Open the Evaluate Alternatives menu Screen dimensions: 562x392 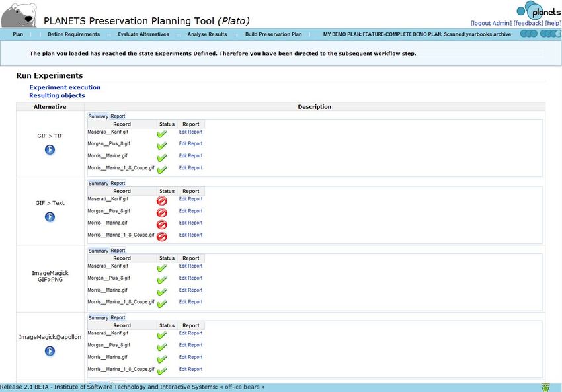point(143,34)
